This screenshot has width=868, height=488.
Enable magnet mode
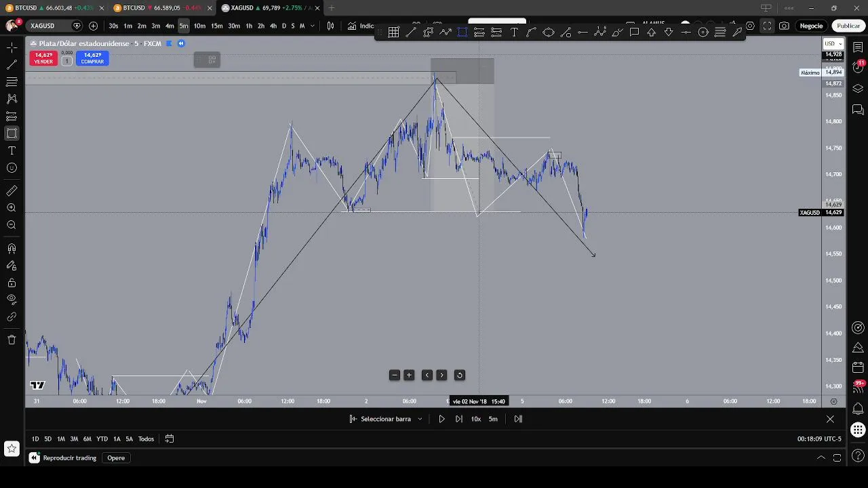[12, 249]
